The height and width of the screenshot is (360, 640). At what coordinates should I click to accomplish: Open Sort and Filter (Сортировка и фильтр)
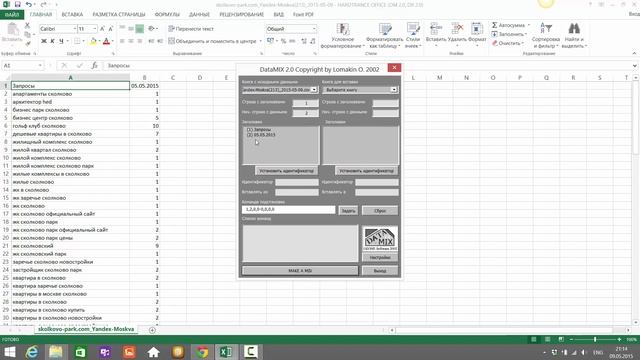pyautogui.click(x=546, y=36)
